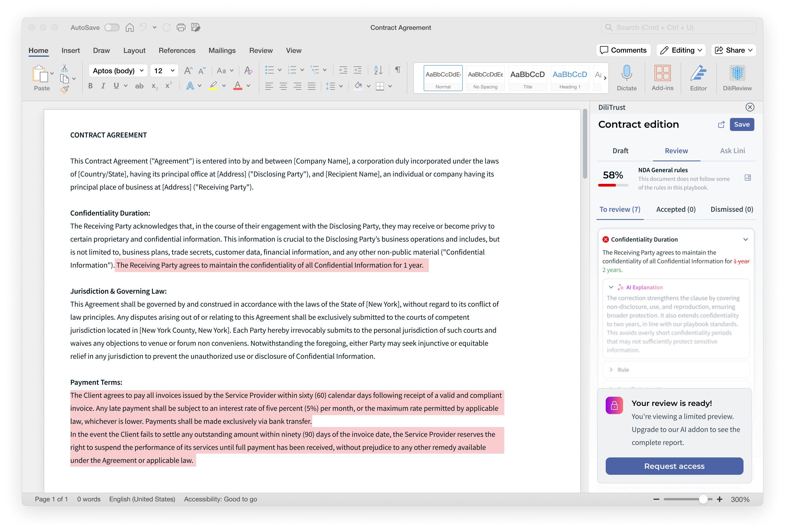
Task: Click the Search input field
Action: coord(678,27)
